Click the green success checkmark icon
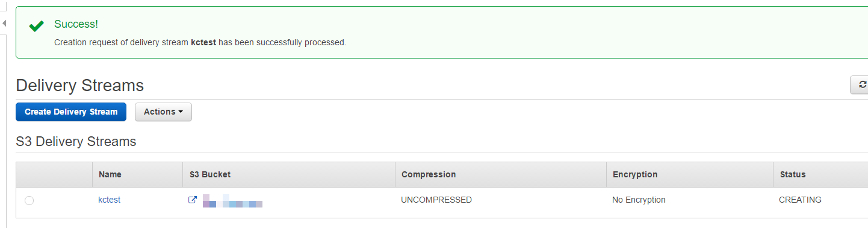This screenshot has height=228, width=868. click(36, 26)
